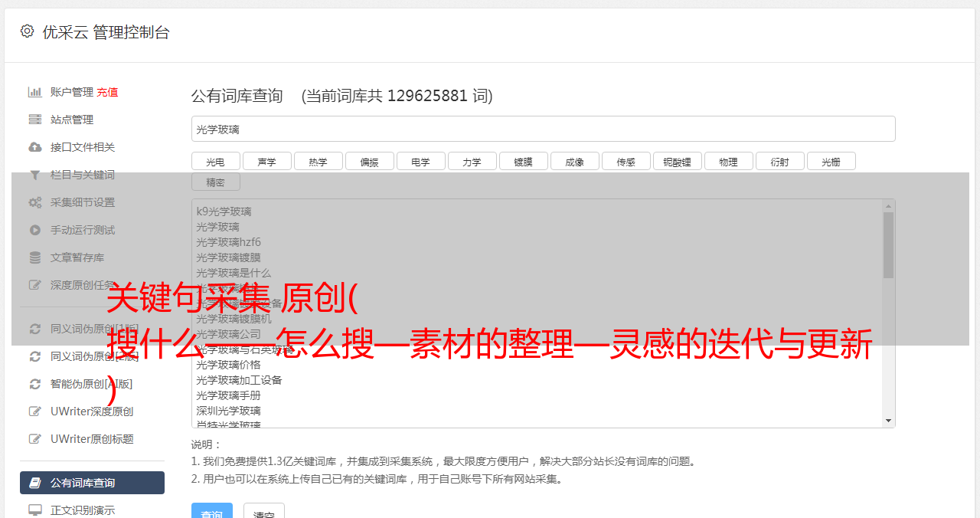Select 深圳光学玻璃 in the result list
This screenshot has height=518, width=980.
(x=228, y=411)
